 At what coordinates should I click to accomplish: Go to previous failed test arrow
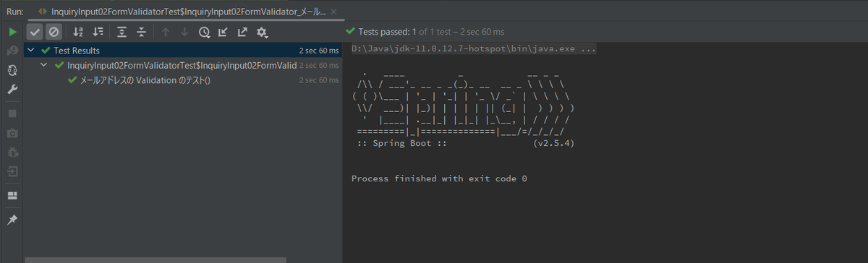[166, 32]
